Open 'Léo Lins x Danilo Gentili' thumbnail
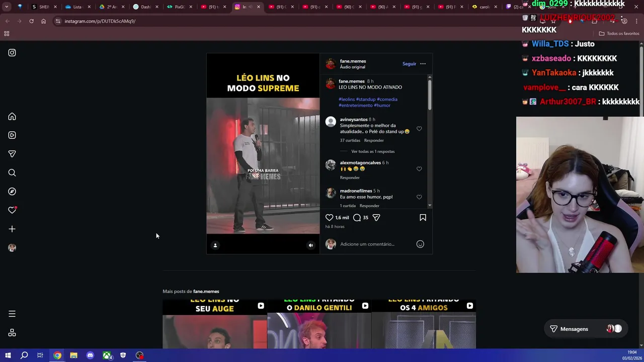644x362 pixels. 319,324
